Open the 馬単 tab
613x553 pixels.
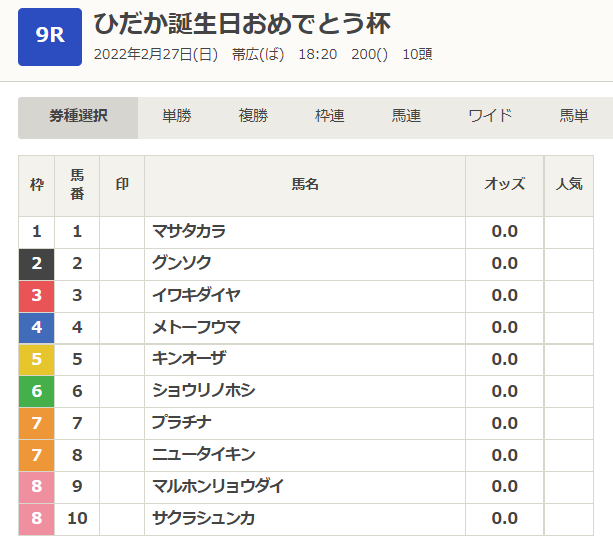[x=574, y=117]
